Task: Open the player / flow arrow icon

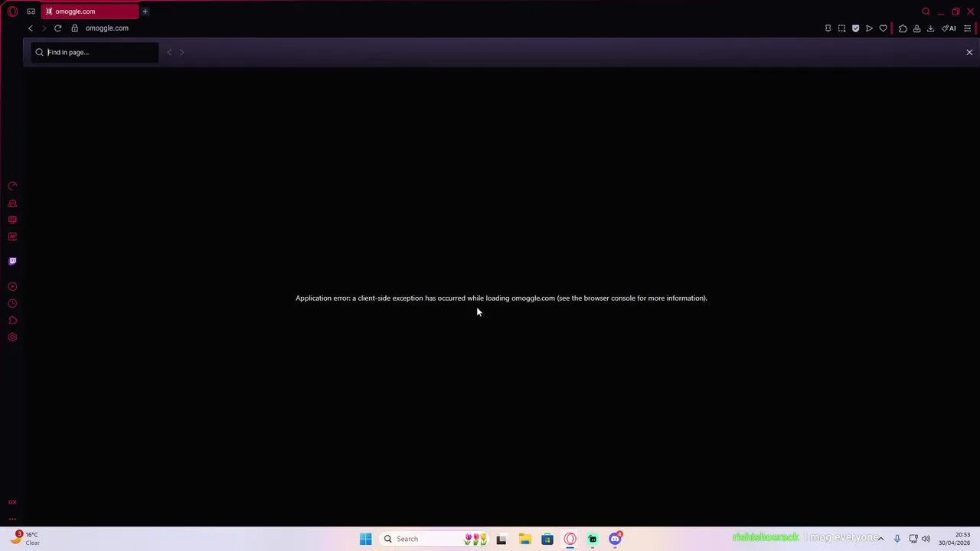Action: (869, 28)
